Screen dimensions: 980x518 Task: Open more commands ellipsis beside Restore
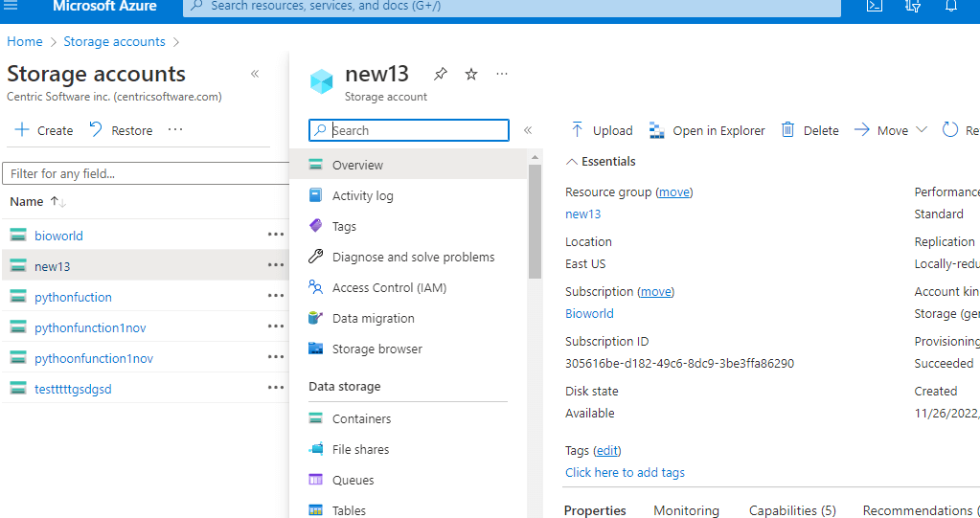pyautogui.click(x=175, y=129)
